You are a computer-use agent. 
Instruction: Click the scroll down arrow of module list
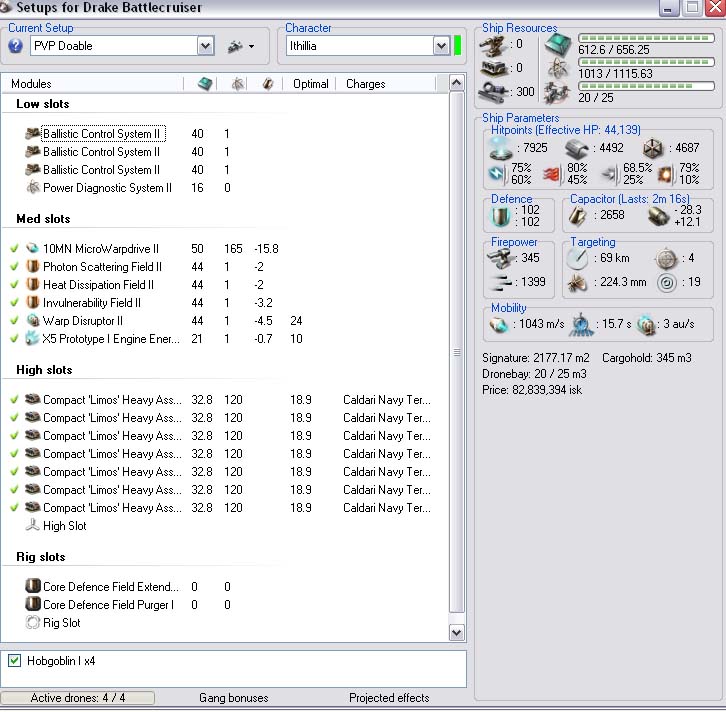point(457,632)
